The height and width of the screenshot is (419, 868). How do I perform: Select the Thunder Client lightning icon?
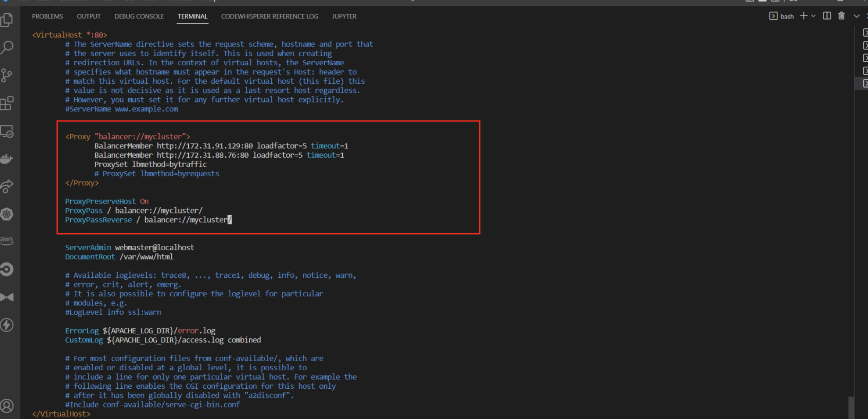[x=7, y=324]
